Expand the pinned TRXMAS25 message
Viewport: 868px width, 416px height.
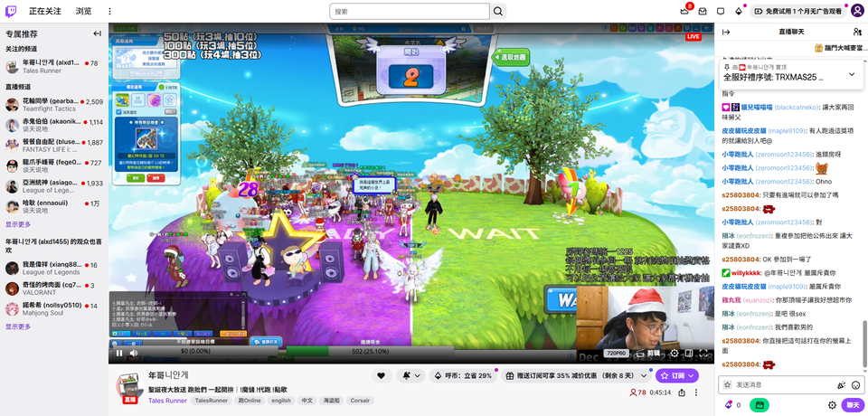pos(851,74)
